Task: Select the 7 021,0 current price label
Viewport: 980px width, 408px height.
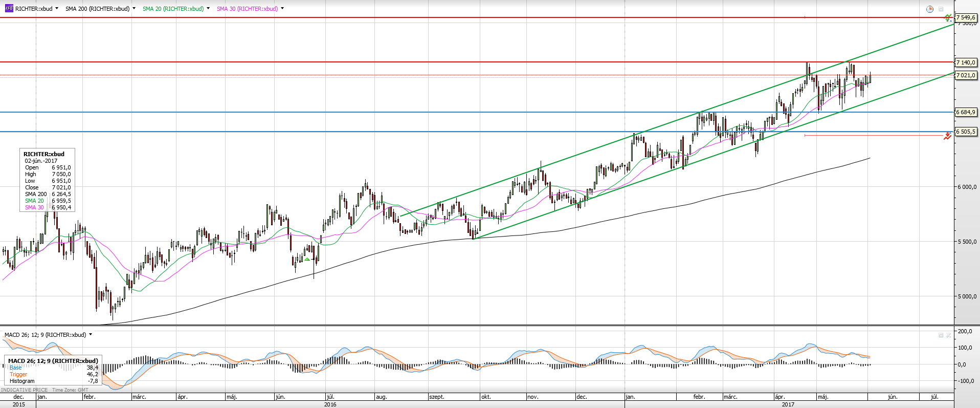Action: point(966,75)
